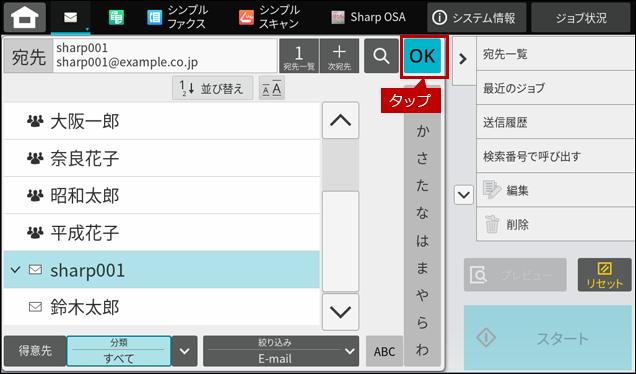Tap the 得意先 filter button
The width and height of the screenshot is (636, 374).
(35, 351)
